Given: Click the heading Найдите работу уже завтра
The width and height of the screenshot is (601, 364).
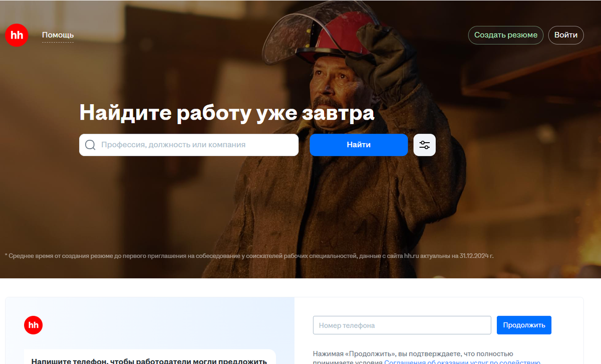Looking at the screenshot, I should point(227,112).
